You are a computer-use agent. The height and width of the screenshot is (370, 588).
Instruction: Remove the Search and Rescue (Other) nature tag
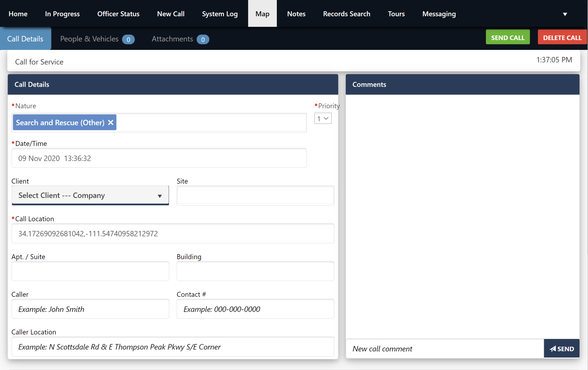111,122
